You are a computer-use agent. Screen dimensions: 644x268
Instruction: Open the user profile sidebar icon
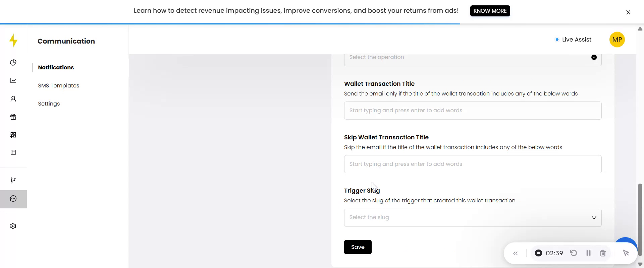click(x=13, y=98)
